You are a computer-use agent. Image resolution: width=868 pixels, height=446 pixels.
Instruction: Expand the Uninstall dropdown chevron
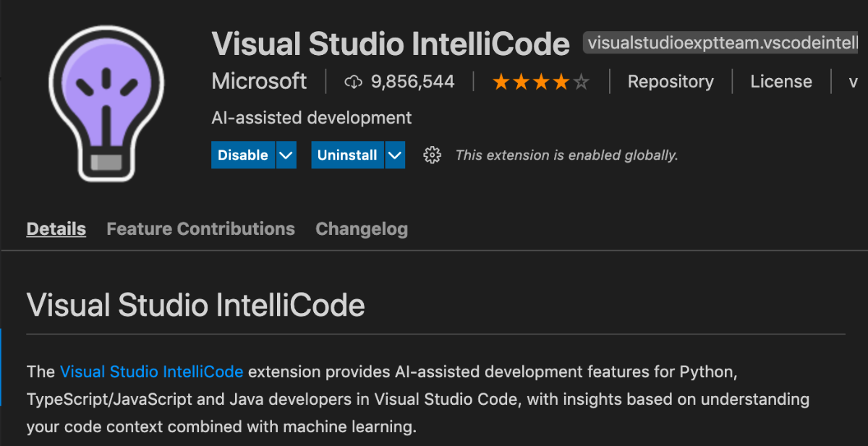pyautogui.click(x=395, y=155)
